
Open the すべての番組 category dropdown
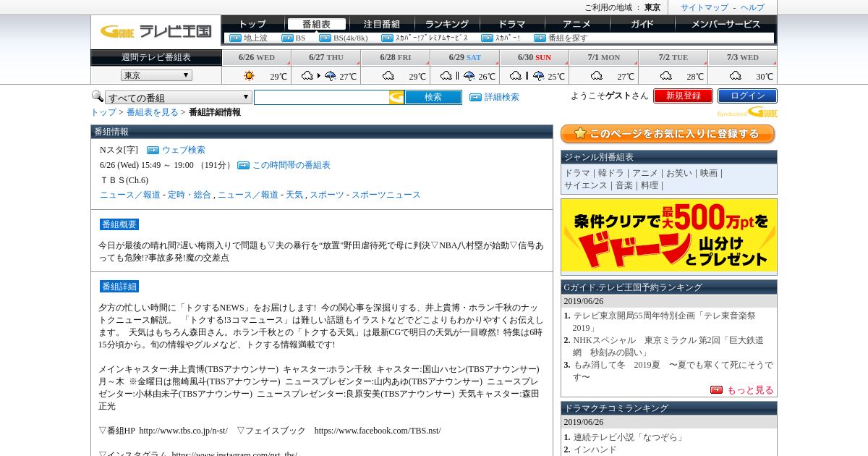pos(179,98)
